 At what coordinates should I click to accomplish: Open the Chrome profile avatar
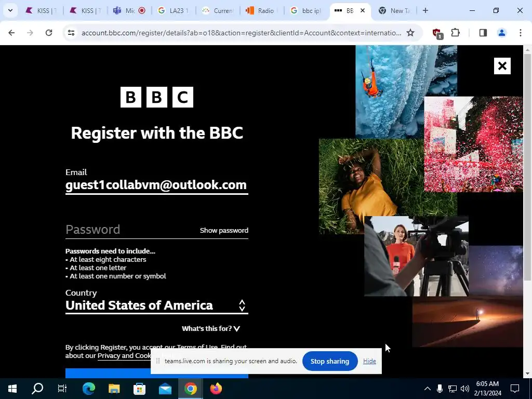[x=501, y=33]
